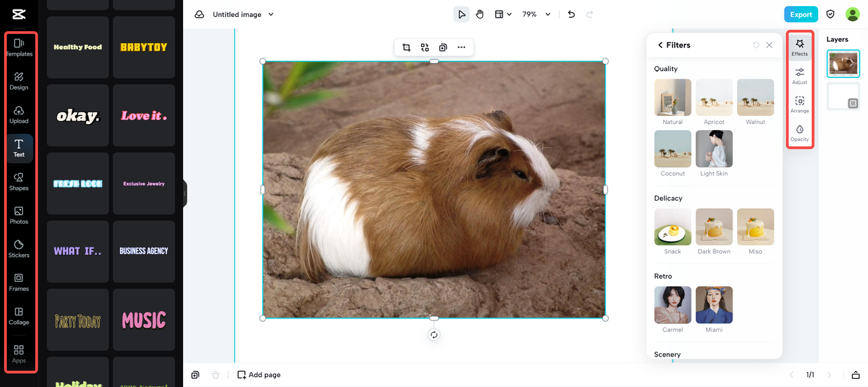Viewport: 868px width, 387px height.
Task: Open the Stickers panel in sidebar
Action: (x=19, y=248)
